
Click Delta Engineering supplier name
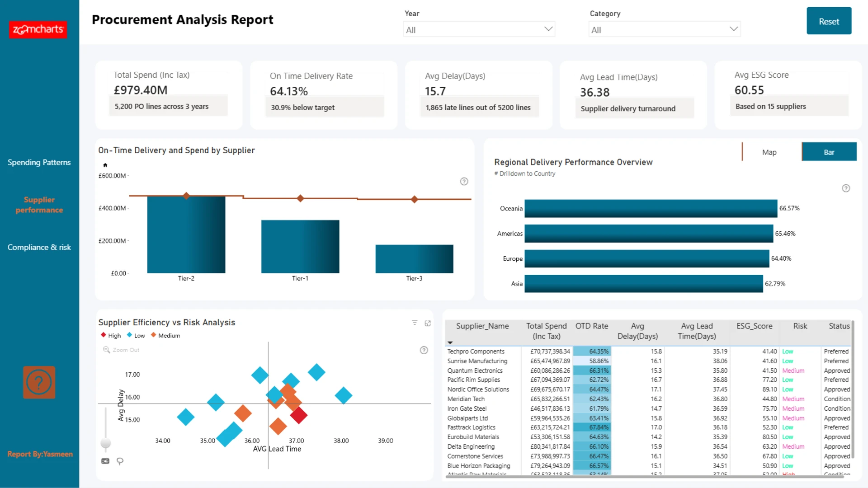tap(471, 446)
